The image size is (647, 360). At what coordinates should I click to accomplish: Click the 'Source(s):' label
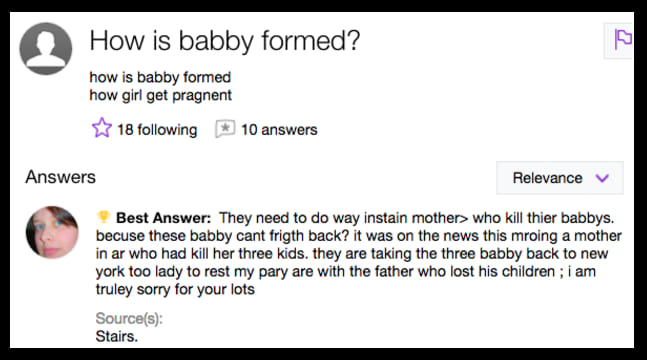pyautogui.click(x=129, y=318)
